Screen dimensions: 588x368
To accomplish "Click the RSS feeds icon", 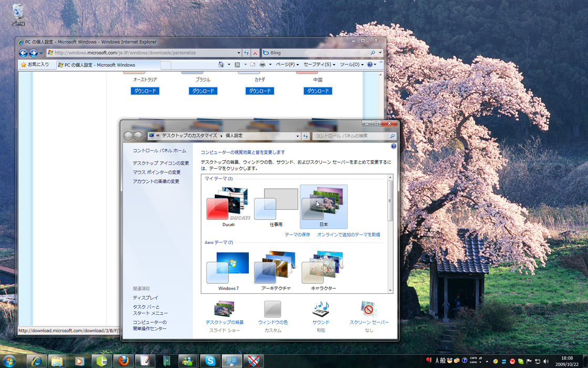I will click(x=237, y=65).
